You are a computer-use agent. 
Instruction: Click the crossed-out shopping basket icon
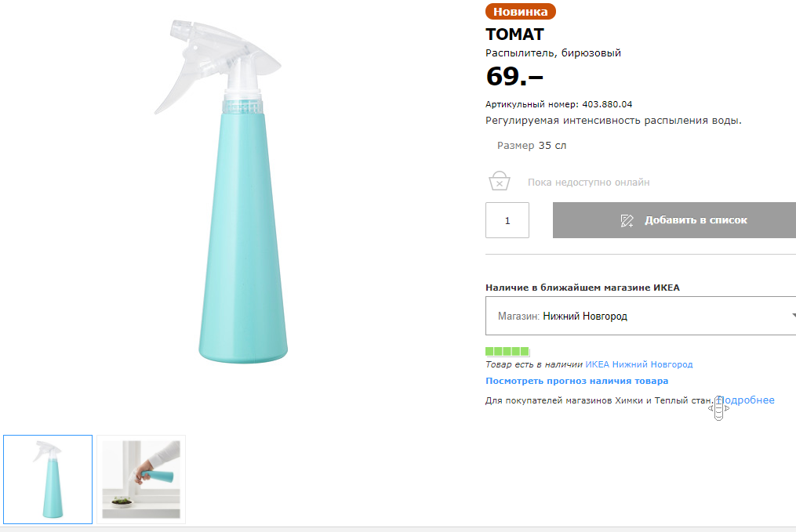pyautogui.click(x=499, y=182)
